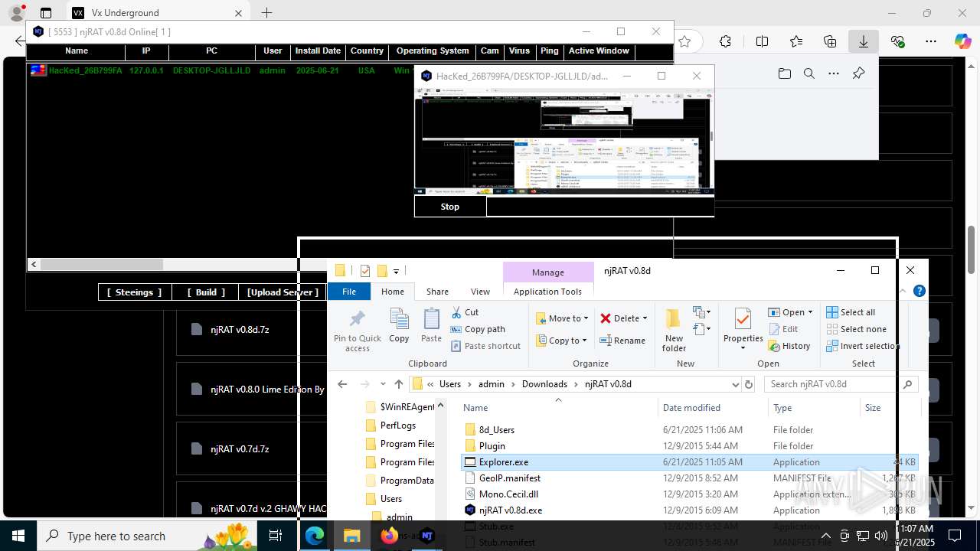Switch to the Share ribbon tab

[x=437, y=292]
